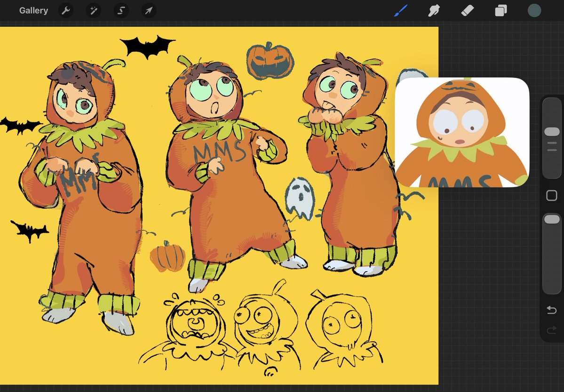
Task: Activate the Transform arrow tool
Action: [x=149, y=10]
